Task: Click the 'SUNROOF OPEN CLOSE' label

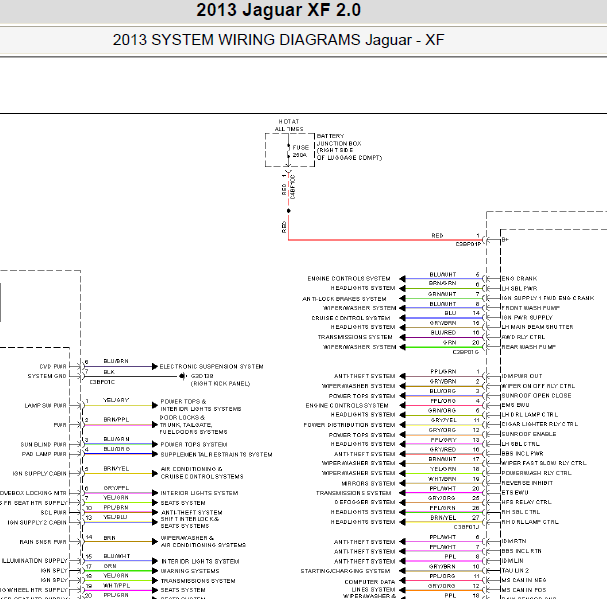Action: (x=536, y=396)
